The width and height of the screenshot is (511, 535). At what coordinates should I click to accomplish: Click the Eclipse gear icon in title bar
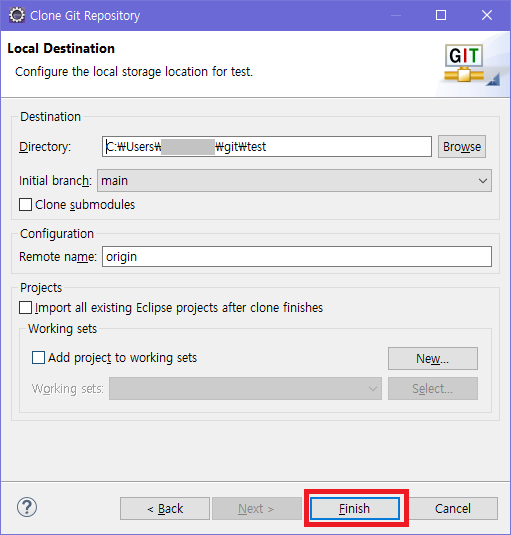(x=16, y=15)
